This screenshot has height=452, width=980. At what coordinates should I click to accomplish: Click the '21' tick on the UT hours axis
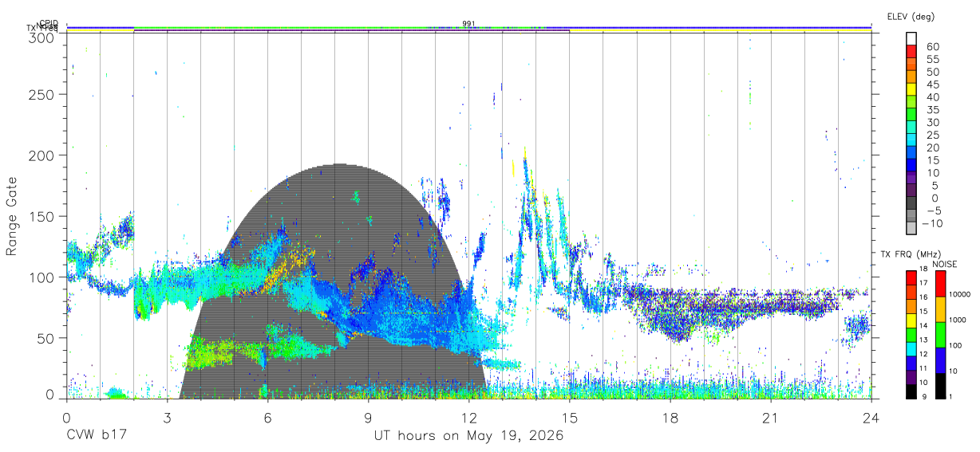point(771,419)
